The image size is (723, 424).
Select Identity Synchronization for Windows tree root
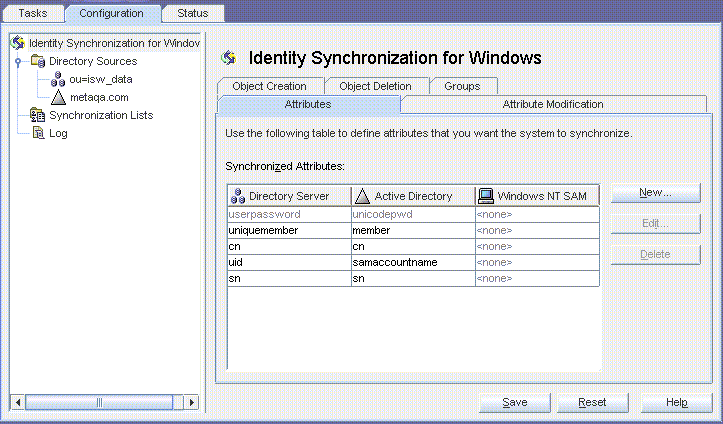tap(114, 43)
